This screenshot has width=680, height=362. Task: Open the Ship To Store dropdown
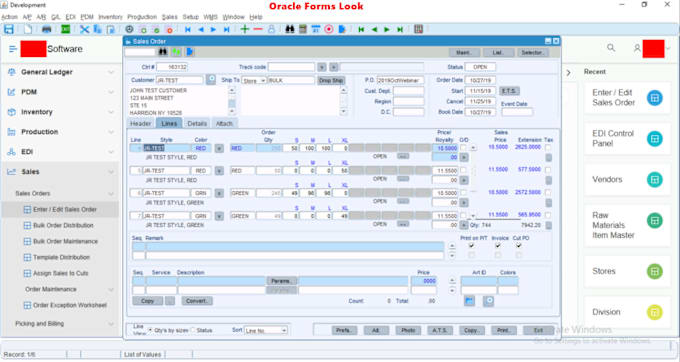(263, 81)
